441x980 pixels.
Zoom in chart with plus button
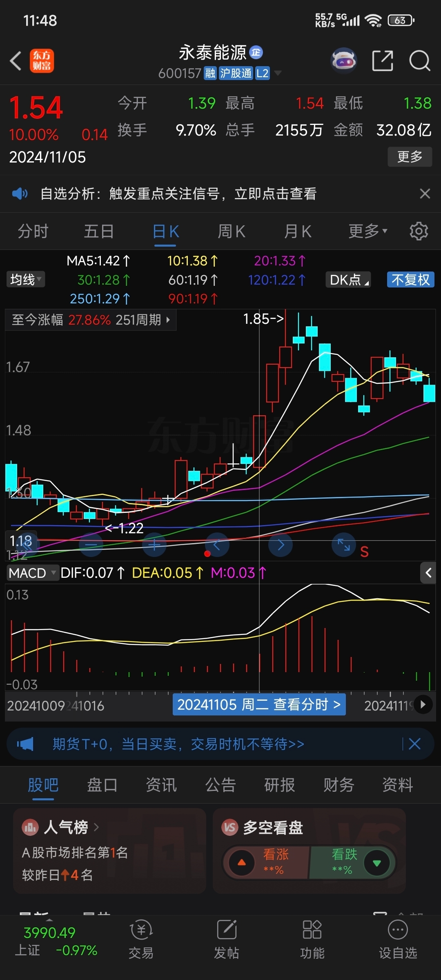(x=154, y=545)
